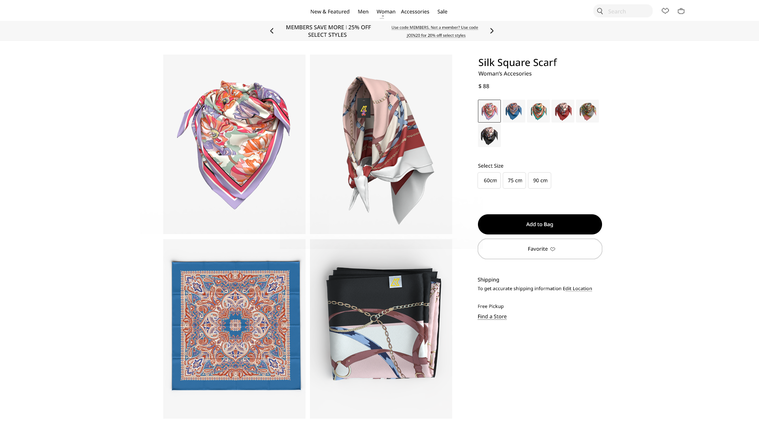Pick the red scarf color variant
The width and height of the screenshot is (759, 427).
(x=564, y=111)
